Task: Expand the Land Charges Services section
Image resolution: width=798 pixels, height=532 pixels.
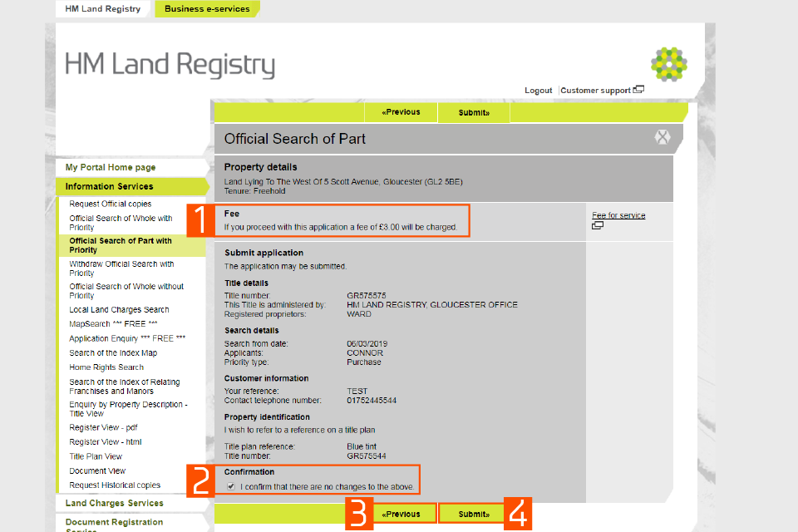Action: 115,503
